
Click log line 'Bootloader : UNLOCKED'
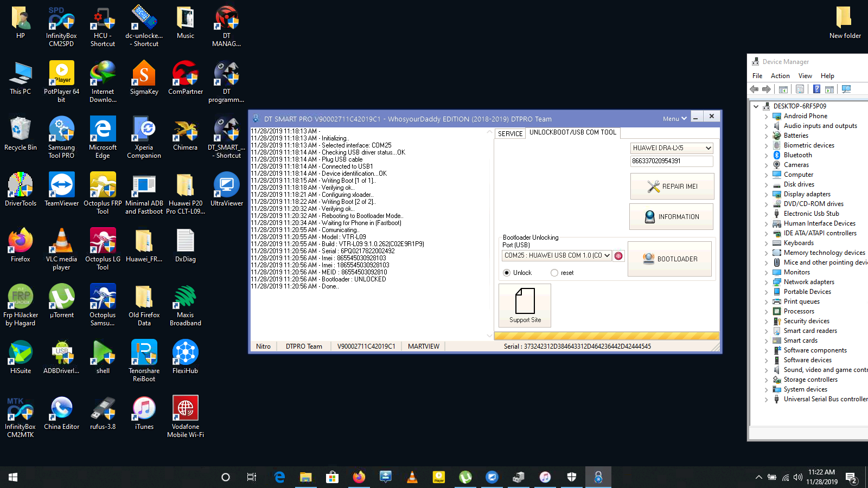coord(318,279)
